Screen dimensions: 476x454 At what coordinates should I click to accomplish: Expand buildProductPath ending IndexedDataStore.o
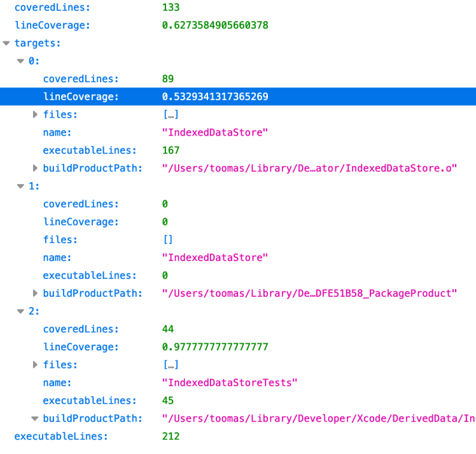pos(35,168)
